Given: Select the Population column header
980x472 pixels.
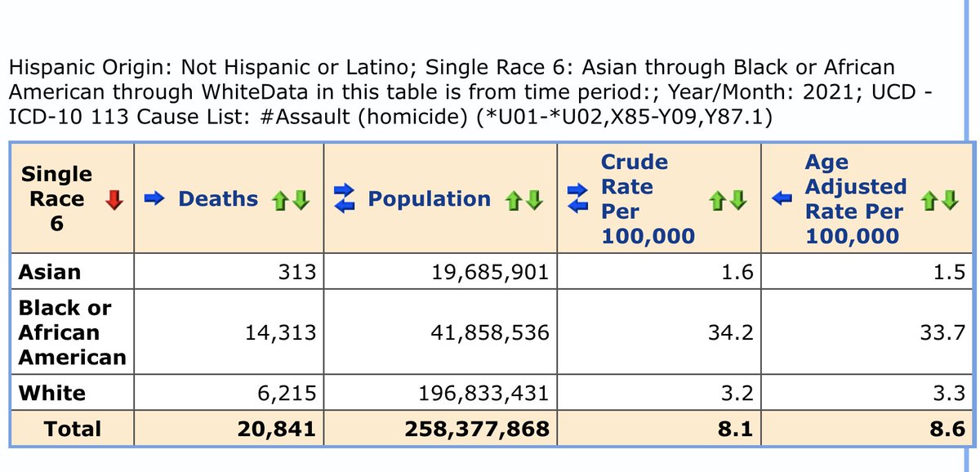Looking at the screenshot, I should coord(430,198).
